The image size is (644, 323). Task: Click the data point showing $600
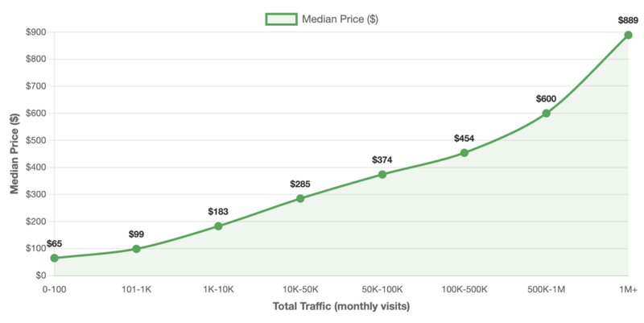tap(547, 113)
